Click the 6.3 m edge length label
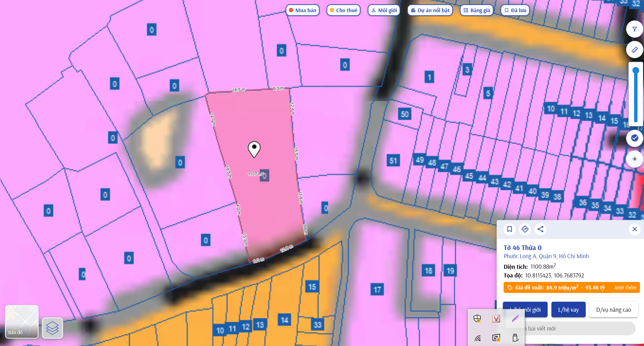This screenshot has width=644, height=346. tap(278, 88)
